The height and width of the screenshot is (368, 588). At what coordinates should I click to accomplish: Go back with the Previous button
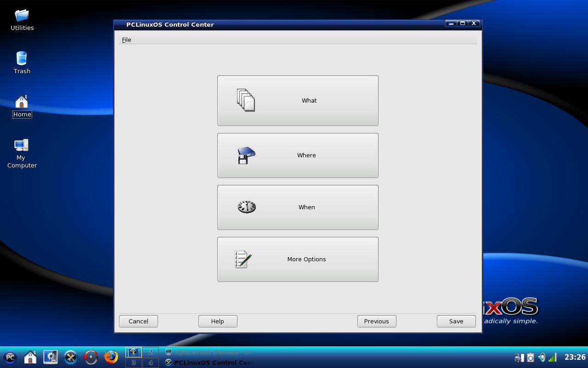point(377,321)
